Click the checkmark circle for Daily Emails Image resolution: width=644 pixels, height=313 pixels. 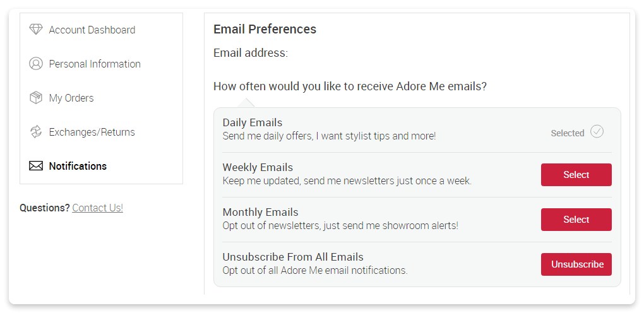pos(597,132)
